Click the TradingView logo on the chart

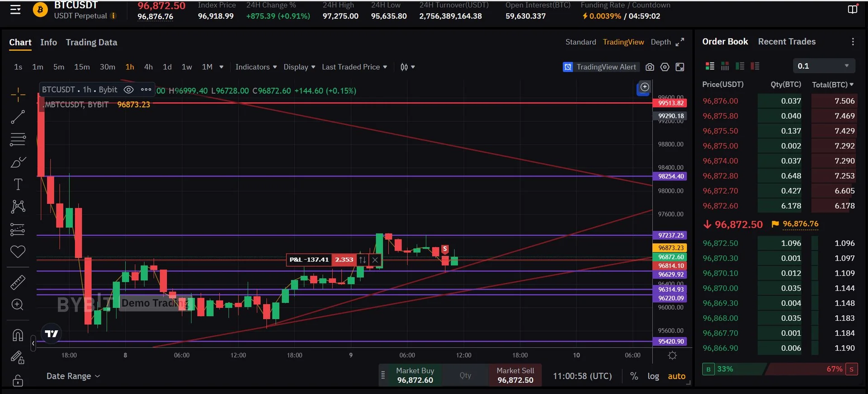pos(52,333)
